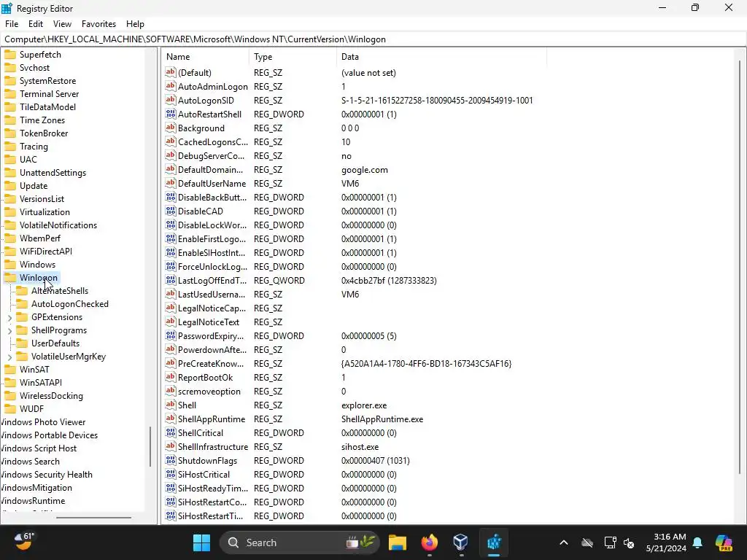This screenshot has height=560, width=747.
Task: Click the Registry Editor taskbar icon
Action: [x=494, y=542]
